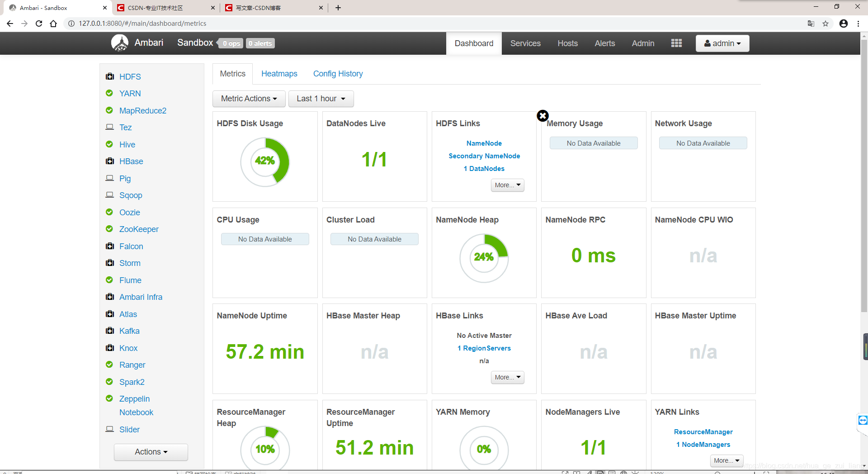Open browser profile account icon
The height and width of the screenshot is (474, 868).
(844, 24)
